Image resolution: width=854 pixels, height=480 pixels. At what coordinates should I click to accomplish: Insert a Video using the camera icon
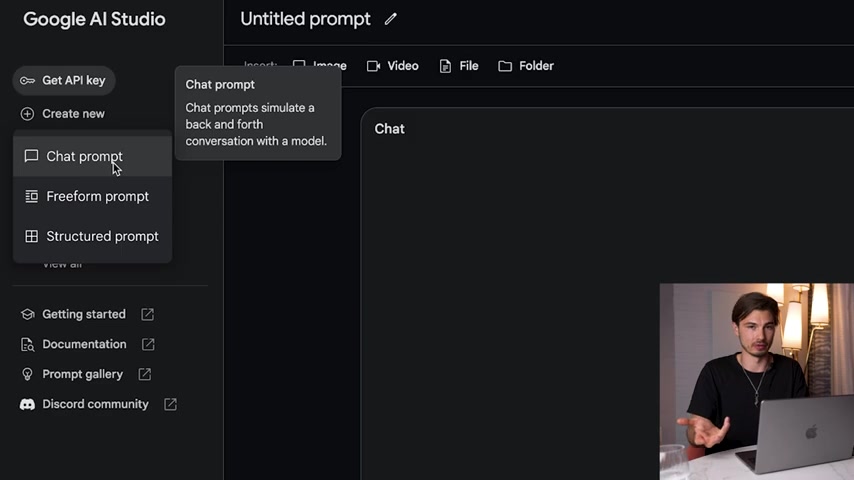(374, 66)
